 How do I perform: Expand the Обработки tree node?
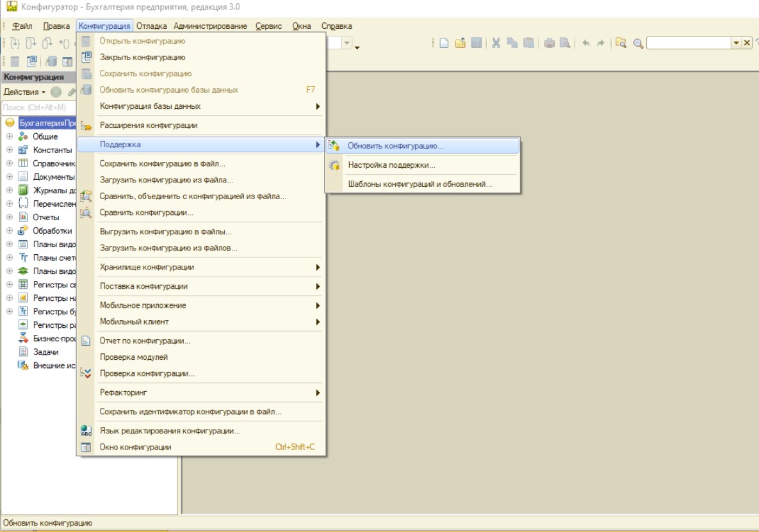click(x=9, y=230)
